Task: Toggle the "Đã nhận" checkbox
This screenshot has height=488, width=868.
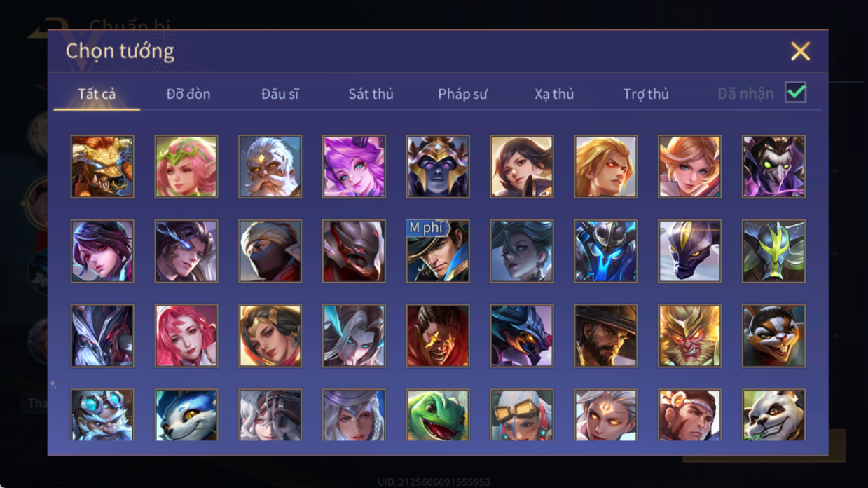Action: tap(795, 93)
